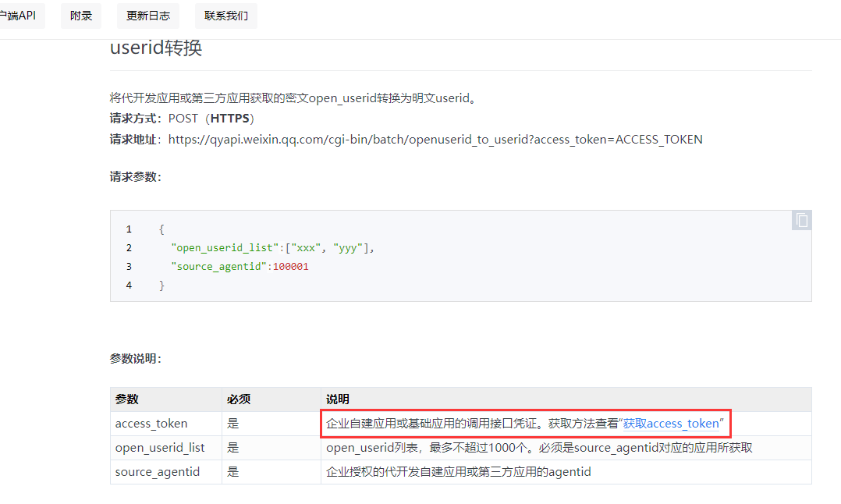Click the highlighted access_token description row
Viewport: 841px width, 504px height.
coord(526,423)
